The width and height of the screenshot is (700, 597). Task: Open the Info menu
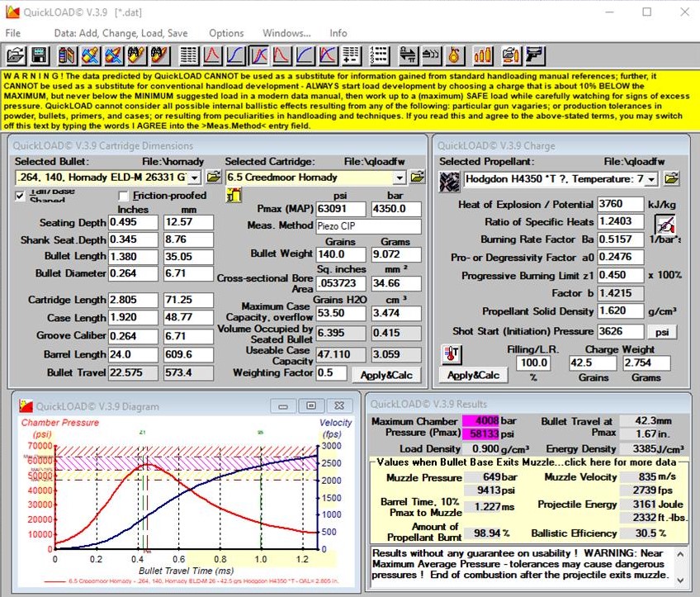click(x=338, y=33)
